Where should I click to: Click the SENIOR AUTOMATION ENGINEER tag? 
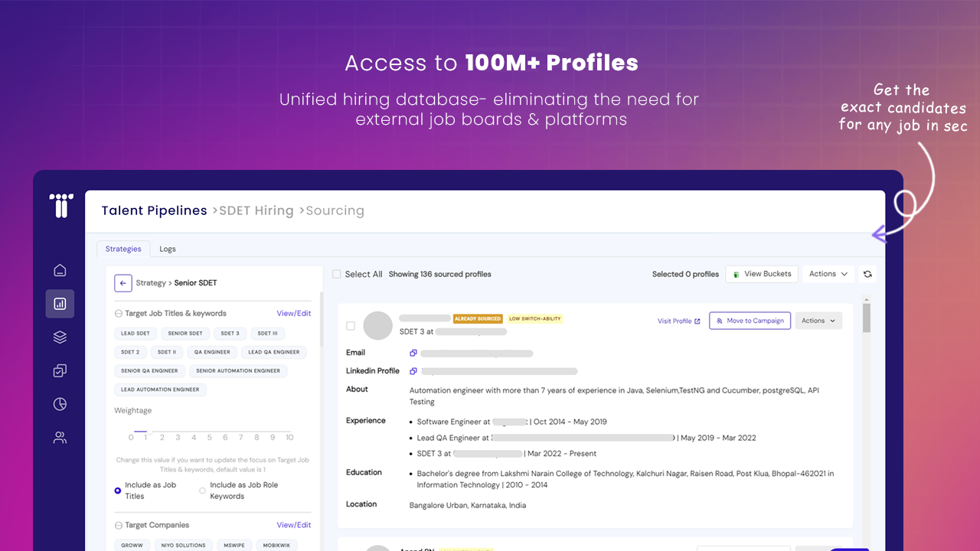pyautogui.click(x=238, y=371)
